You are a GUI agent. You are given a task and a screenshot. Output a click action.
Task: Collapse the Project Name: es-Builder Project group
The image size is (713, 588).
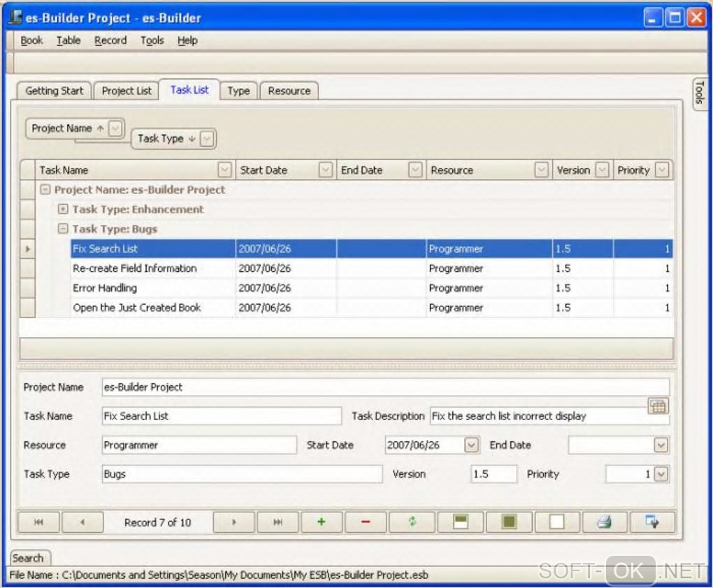coord(45,189)
